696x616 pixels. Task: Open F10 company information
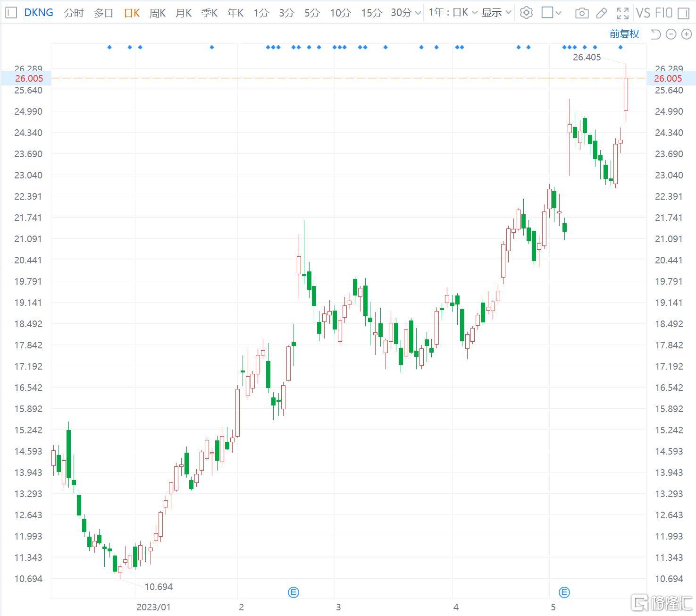[x=663, y=13]
